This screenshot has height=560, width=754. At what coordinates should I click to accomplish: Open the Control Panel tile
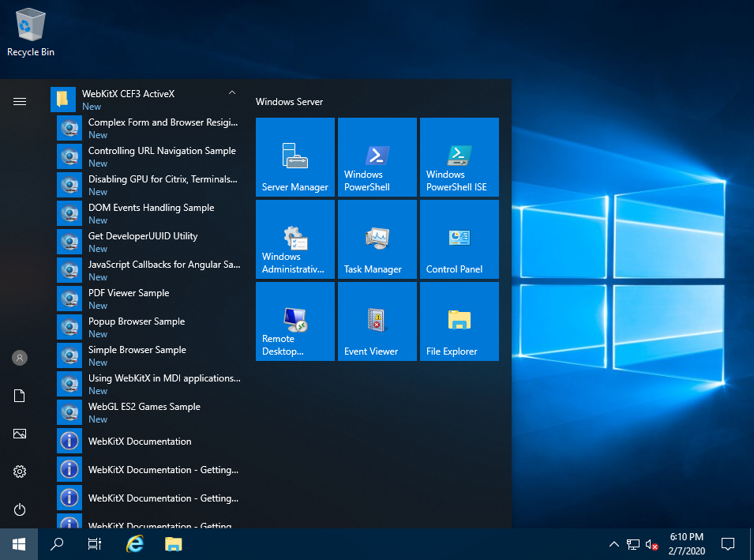[x=460, y=239]
